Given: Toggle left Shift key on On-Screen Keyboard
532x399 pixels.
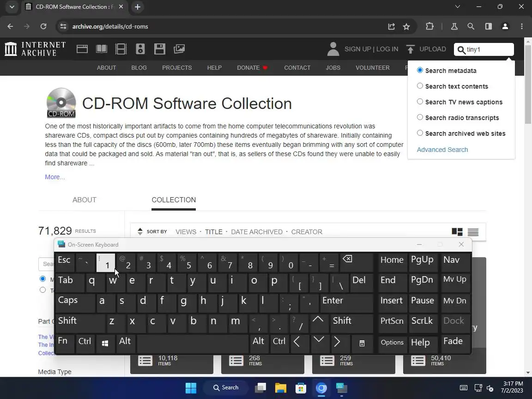Looking at the screenshot, I should [x=80, y=323].
